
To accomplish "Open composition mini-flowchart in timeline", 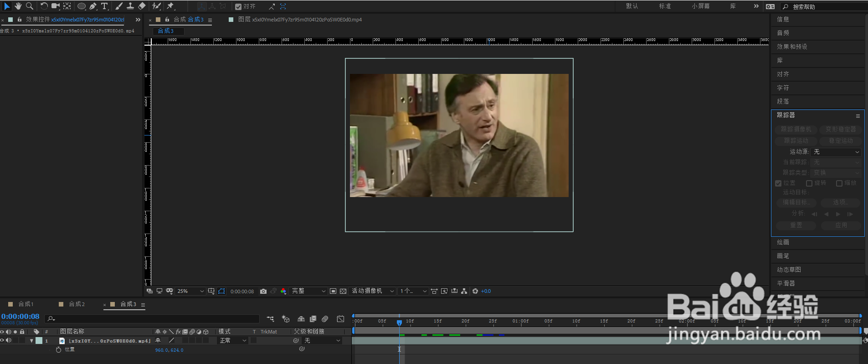I will click(271, 319).
